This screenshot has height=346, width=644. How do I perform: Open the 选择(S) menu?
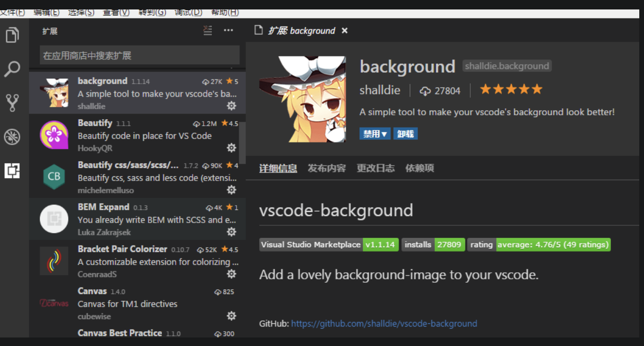tap(81, 13)
